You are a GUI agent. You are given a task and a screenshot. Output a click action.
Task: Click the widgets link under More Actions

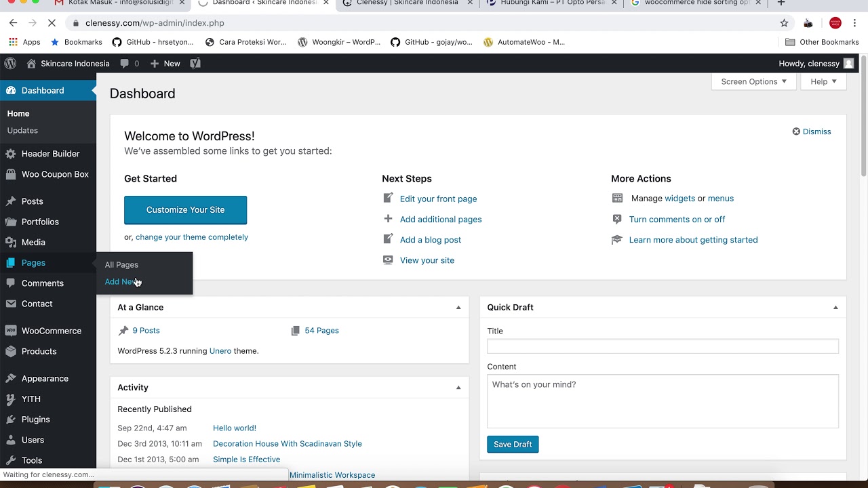coord(679,199)
